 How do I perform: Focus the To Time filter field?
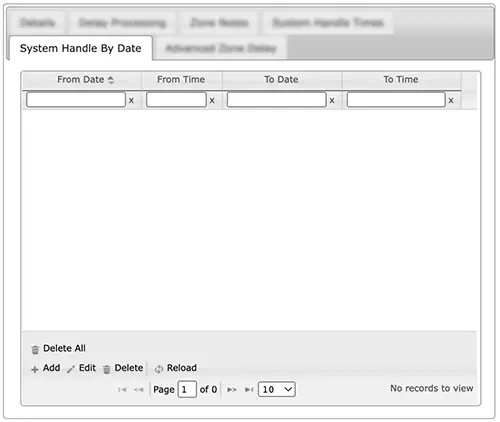(x=396, y=100)
